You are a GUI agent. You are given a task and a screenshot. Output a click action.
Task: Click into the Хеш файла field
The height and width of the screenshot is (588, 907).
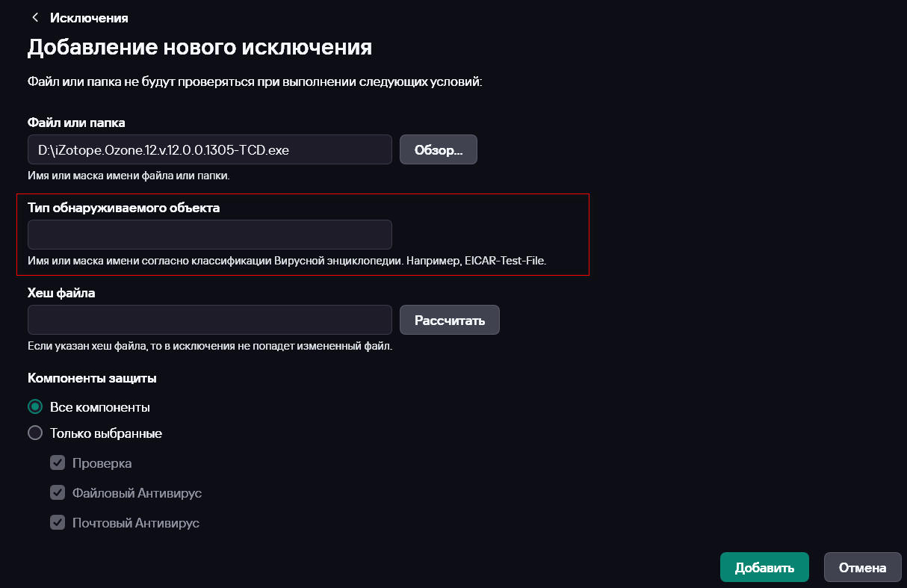coord(209,320)
